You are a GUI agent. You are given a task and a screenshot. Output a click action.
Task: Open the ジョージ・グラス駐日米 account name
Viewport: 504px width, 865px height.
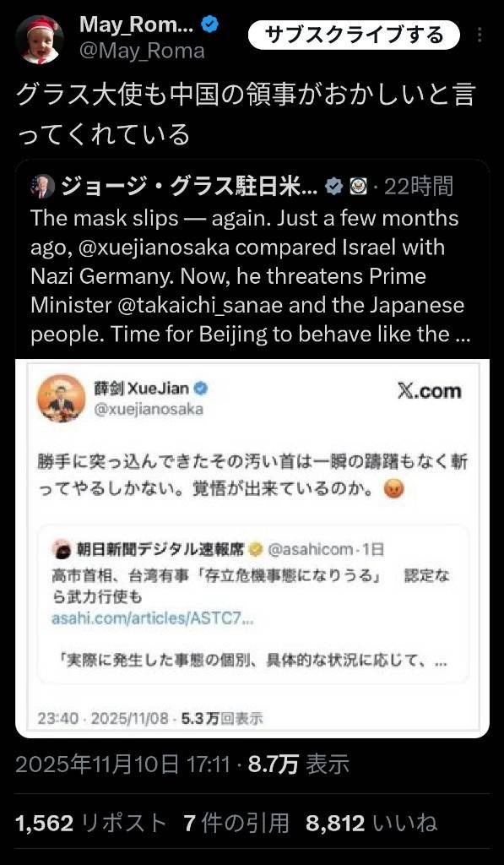pyautogui.click(x=189, y=187)
